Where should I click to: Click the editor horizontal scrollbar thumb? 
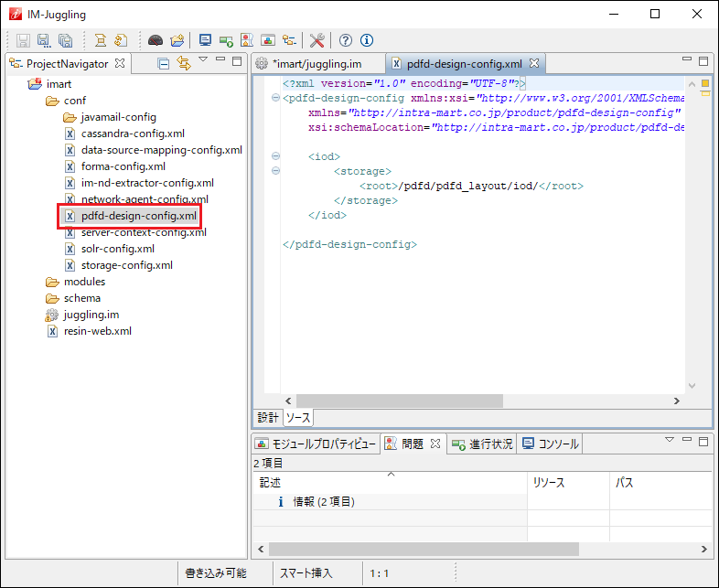click(x=399, y=401)
